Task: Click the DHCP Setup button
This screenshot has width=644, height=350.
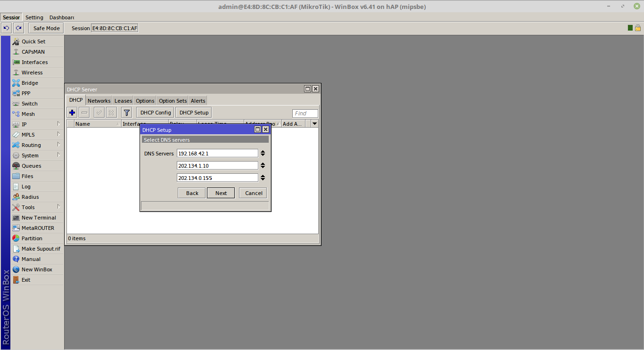Action: (194, 113)
